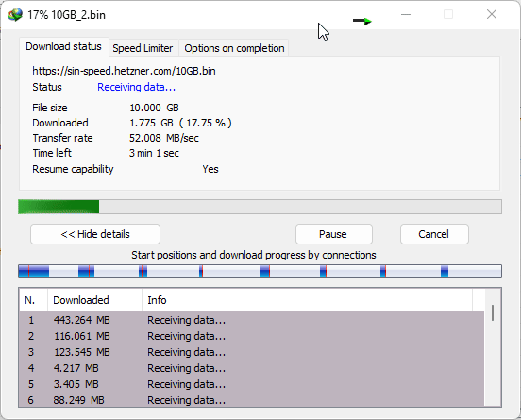The image size is (521, 420).
Task: Click the download URL sin-speed.hetzner.com text
Action: coord(124,71)
